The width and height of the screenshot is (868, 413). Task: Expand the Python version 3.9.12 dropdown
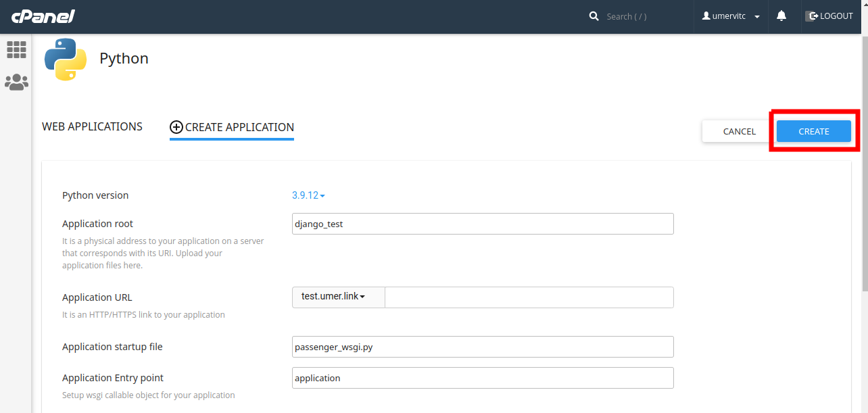pyautogui.click(x=308, y=195)
